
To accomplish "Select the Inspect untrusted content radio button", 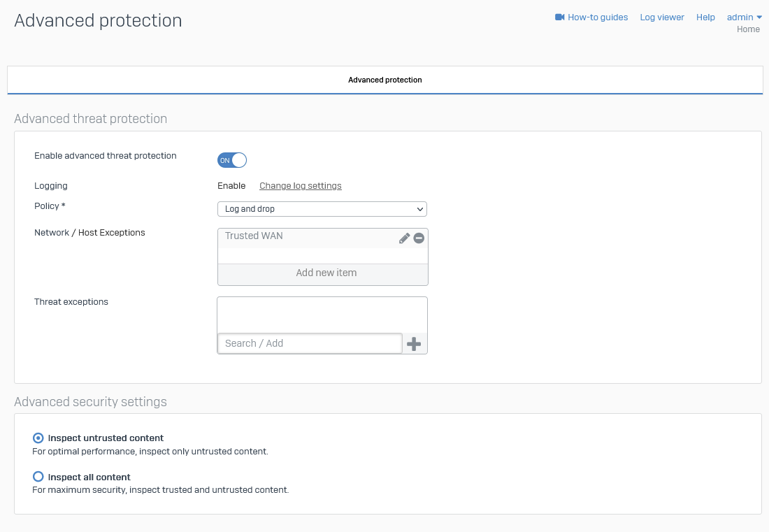I will click(x=38, y=438).
